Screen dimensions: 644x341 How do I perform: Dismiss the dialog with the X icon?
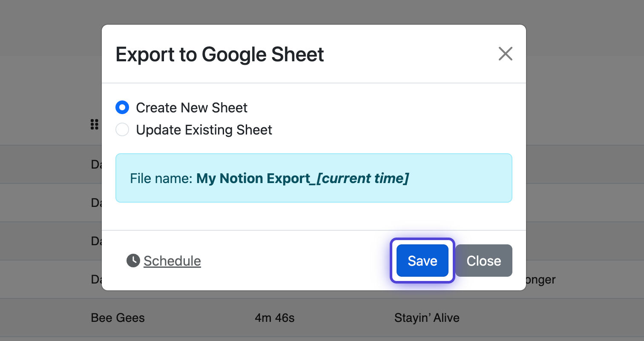click(505, 54)
